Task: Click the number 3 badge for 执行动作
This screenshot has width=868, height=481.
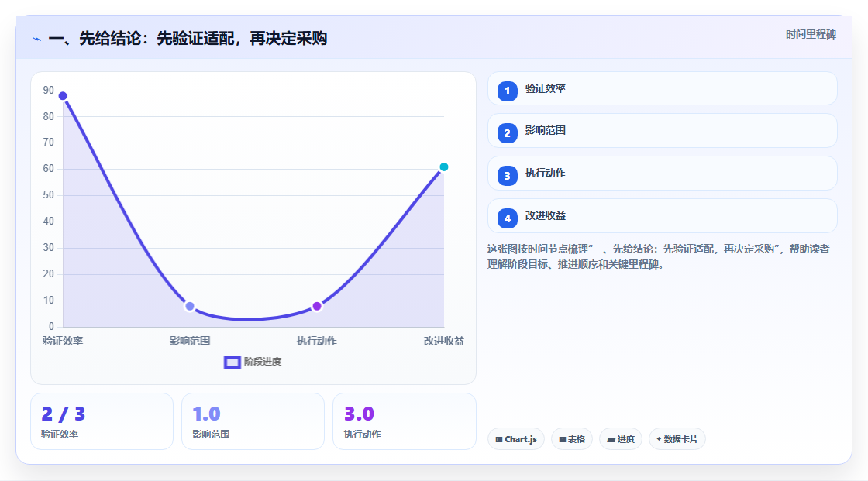Action: coord(507,176)
